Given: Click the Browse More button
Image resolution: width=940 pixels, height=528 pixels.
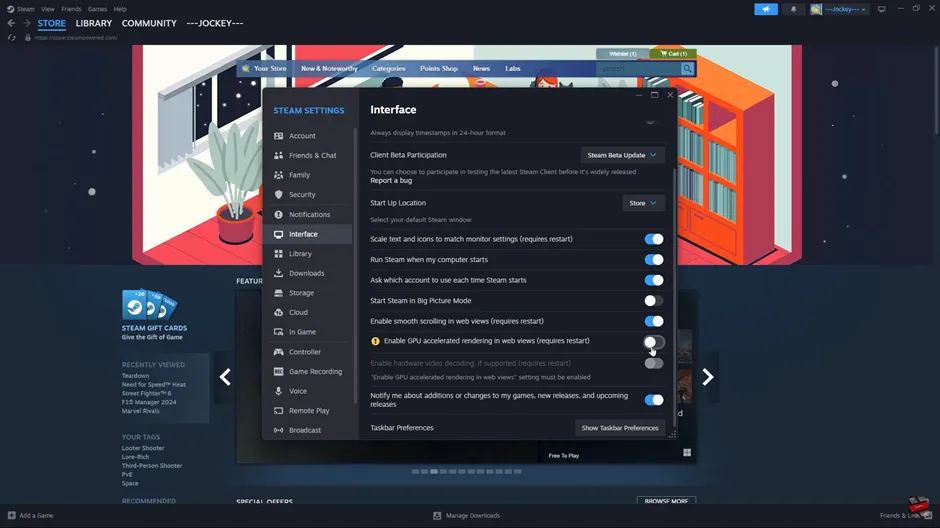Looking at the screenshot, I should (x=666, y=500).
